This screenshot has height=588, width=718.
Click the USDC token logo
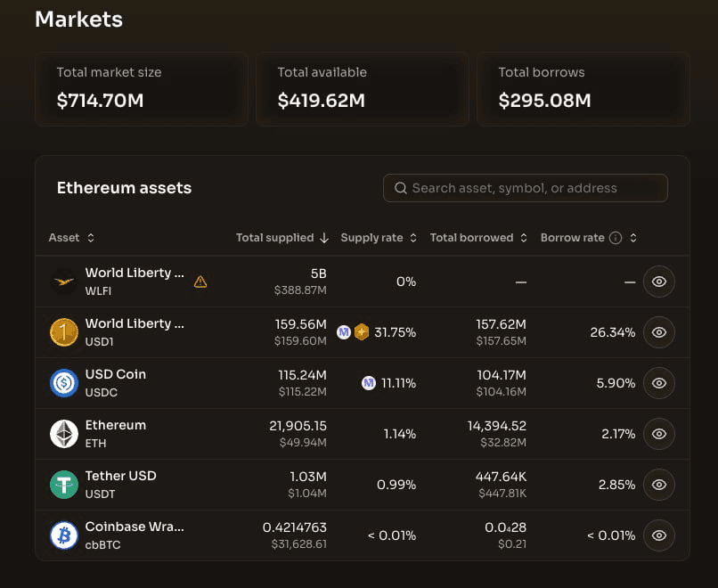click(x=64, y=383)
